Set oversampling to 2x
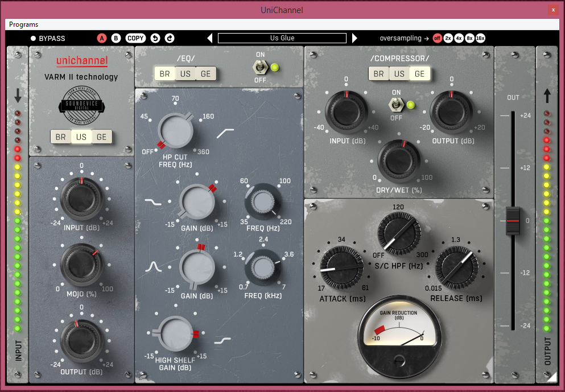The width and height of the screenshot is (565, 392). 448,38
